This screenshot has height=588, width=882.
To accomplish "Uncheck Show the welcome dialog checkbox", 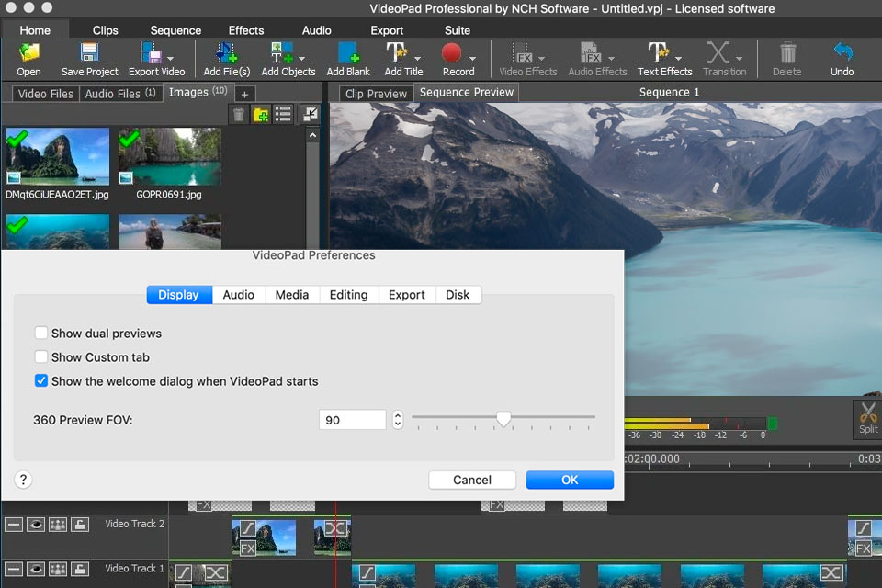I will pyautogui.click(x=41, y=380).
